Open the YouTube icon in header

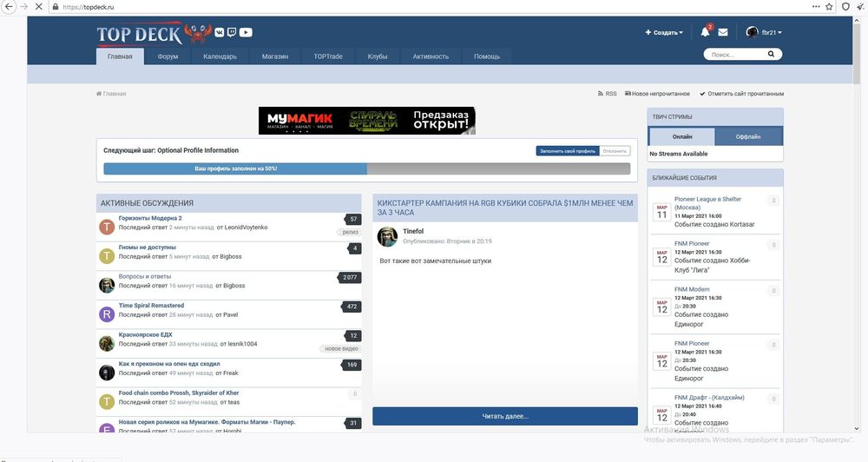247,32
